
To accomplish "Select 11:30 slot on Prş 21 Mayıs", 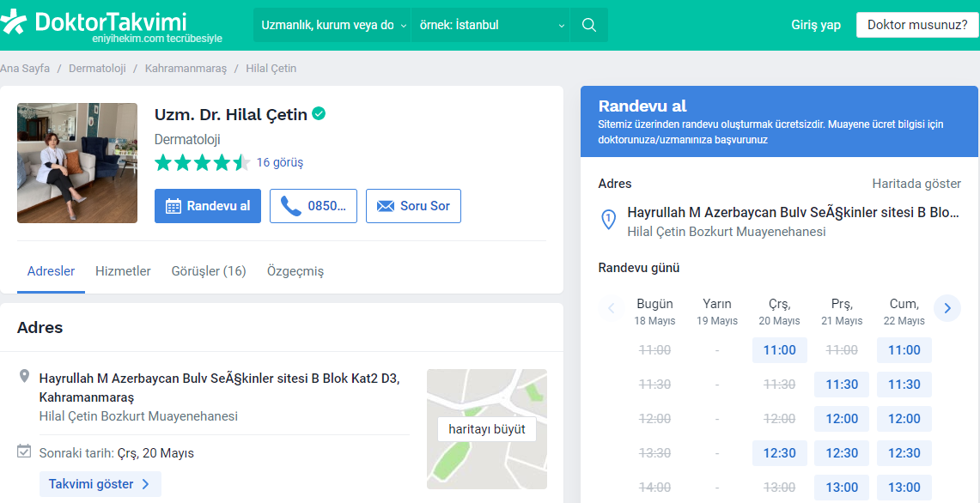I will pyautogui.click(x=841, y=385).
